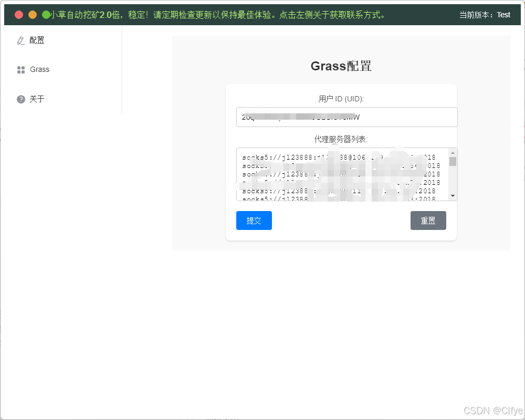Click the 代理服务器列表: label
The width and height of the screenshot is (525, 420).
(x=341, y=139)
